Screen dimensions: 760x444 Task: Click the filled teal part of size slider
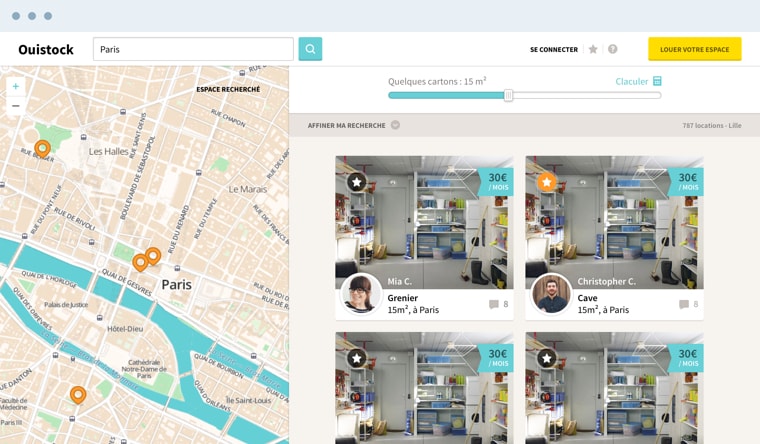coord(446,95)
